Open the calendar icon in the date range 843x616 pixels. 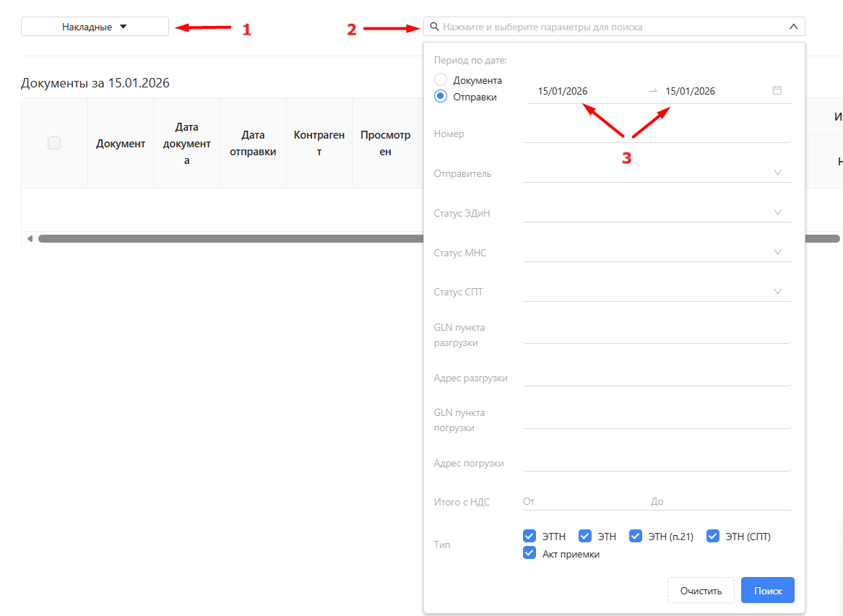(x=777, y=91)
